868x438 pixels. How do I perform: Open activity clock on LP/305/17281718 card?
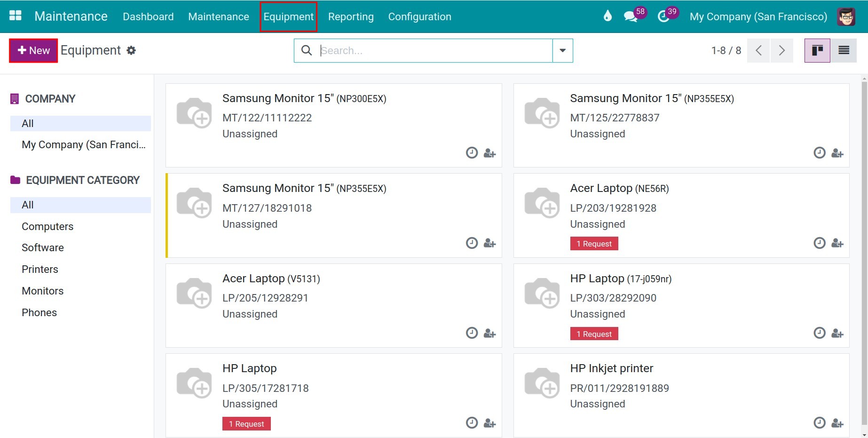(472, 423)
